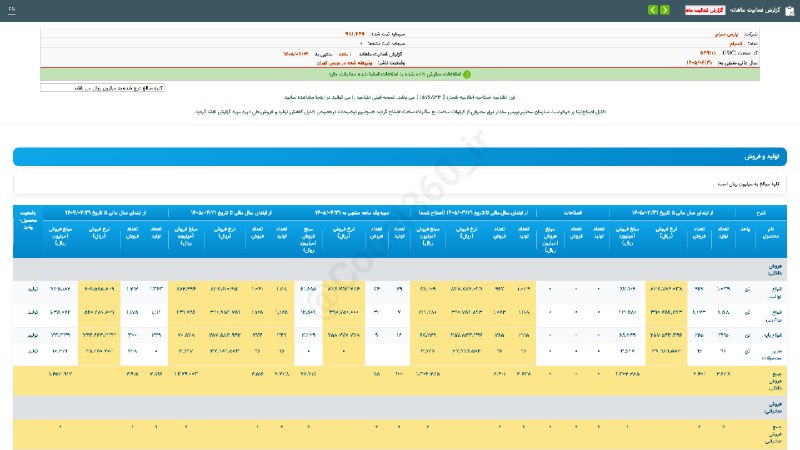Viewport: 800px width, 450px height.
Task: Click the تولید و فروش section header
Action: (399, 157)
